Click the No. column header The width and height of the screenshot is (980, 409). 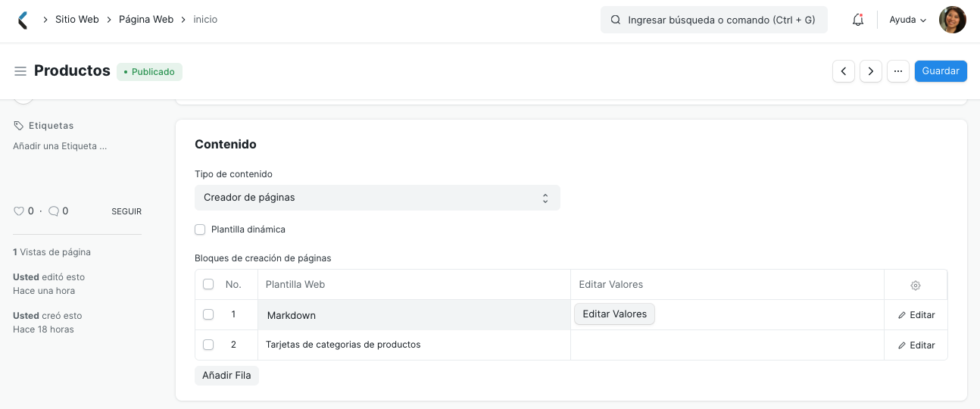[233, 285]
